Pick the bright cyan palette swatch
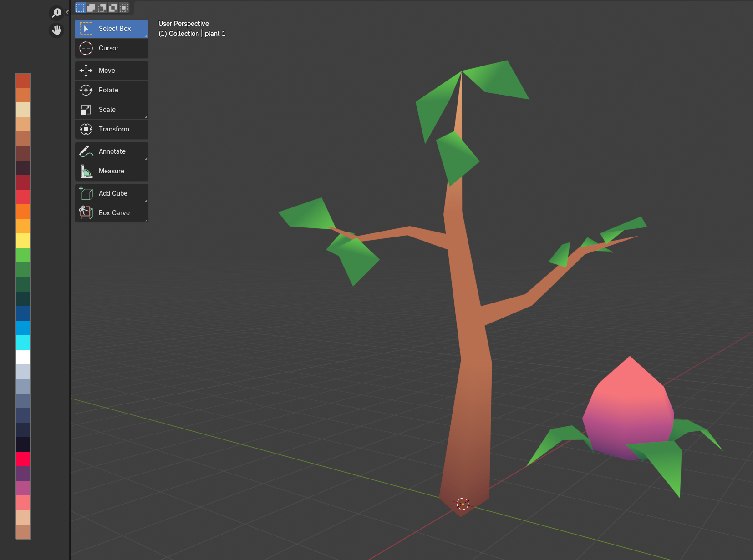 [x=23, y=343]
